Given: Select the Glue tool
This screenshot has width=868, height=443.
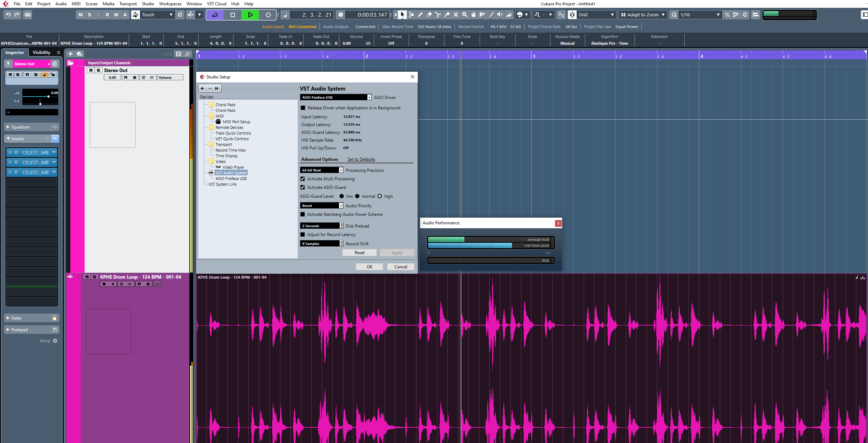Looking at the screenshot, I should [447, 15].
